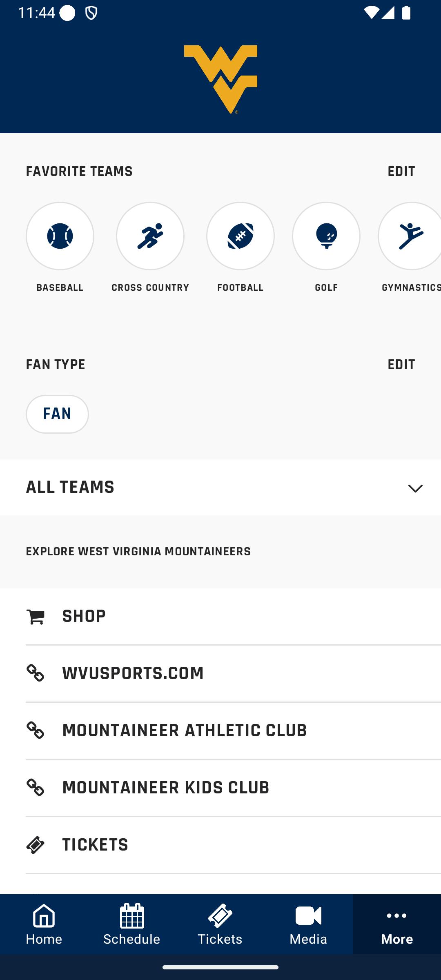Edit the Fan Type selection
The height and width of the screenshot is (980, 441).
coord(401,364)
